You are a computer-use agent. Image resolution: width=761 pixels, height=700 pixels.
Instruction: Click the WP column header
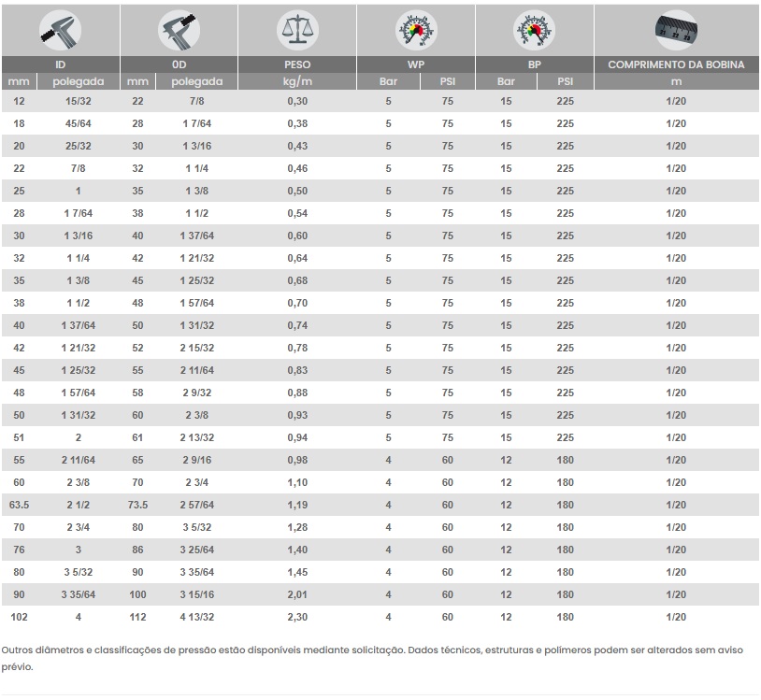[x=416, y=64]
